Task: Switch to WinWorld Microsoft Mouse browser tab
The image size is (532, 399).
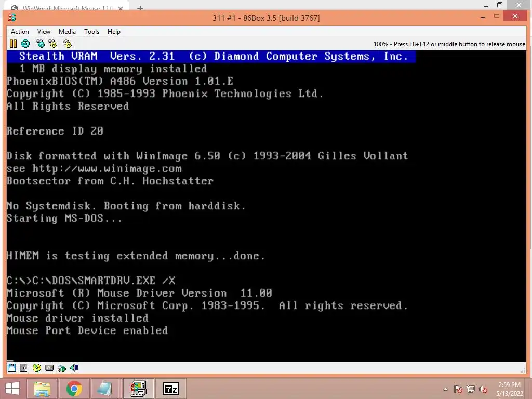Action: tap(66, 7)
